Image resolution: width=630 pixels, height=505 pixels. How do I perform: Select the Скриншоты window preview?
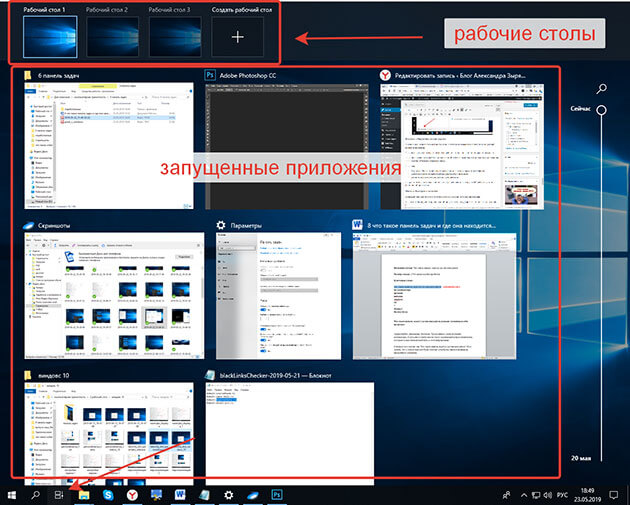pyautogui.click(x=114, y=296)
